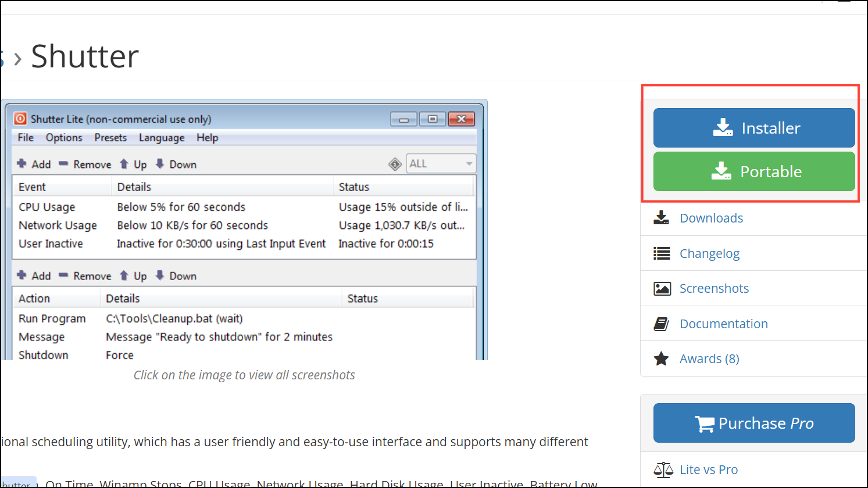Click 'Below 5% for 60 seconds' detail
The width and height of the screenshot is (868, 488).
point(181,207)
